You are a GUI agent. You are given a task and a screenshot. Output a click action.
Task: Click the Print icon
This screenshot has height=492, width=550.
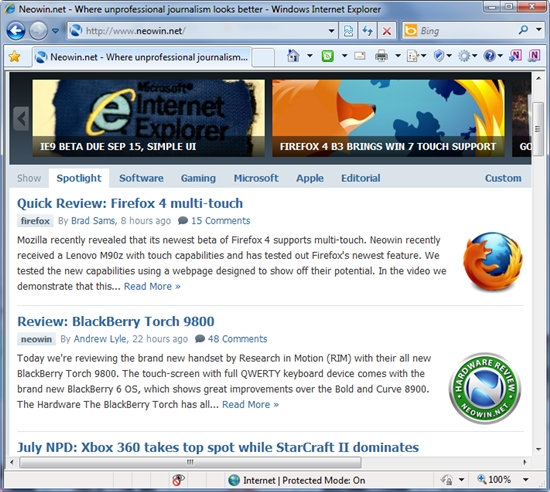pyautogui.click(x=381, y=56)
